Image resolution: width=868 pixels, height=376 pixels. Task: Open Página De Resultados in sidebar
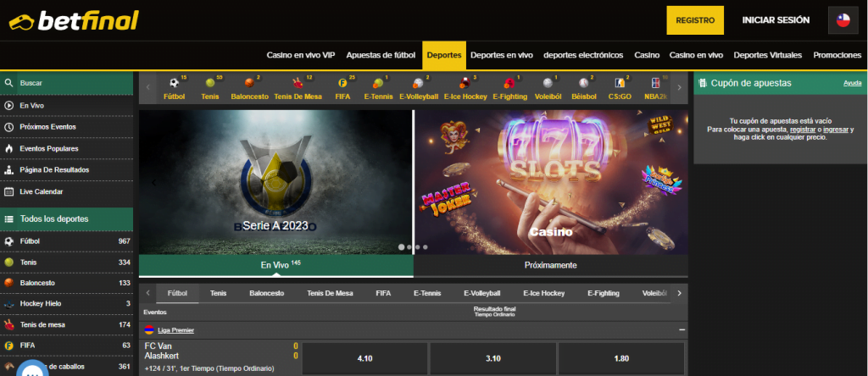pyautogui.click(x=66, y=169)
